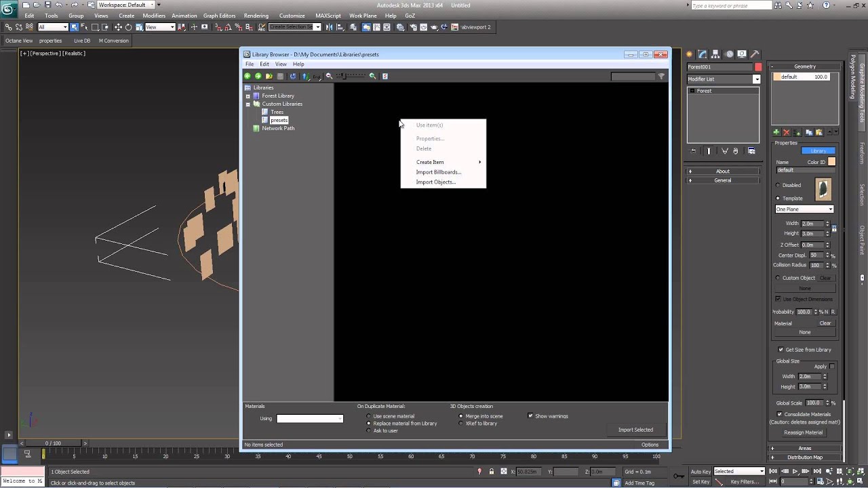Click the zoom-in magnifier in Library Browser
The width and height of the screenshot is (868, 488).
pos(372,76)
